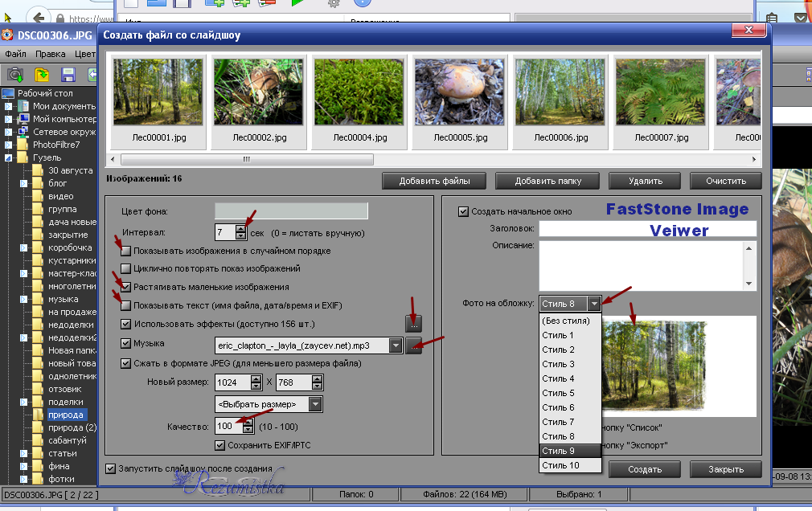812x511 pixels.
Task: Browse for music file with ellipsis button
Action: tap(413, 345)
